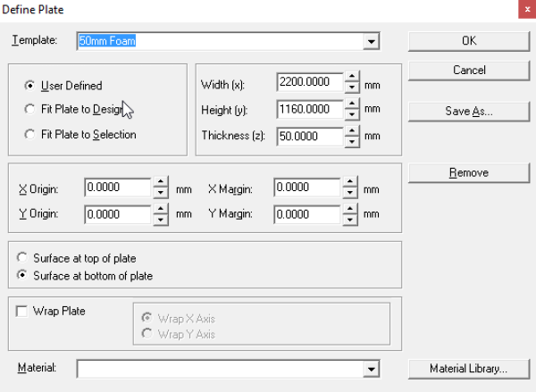Open the Material Library

click(x=468, y=368)
